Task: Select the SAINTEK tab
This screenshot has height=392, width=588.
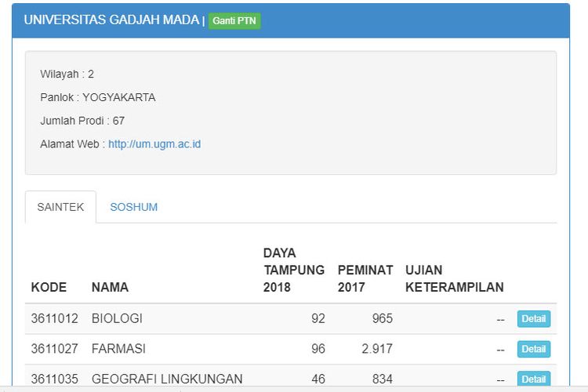Action: (x=60, y=207)
